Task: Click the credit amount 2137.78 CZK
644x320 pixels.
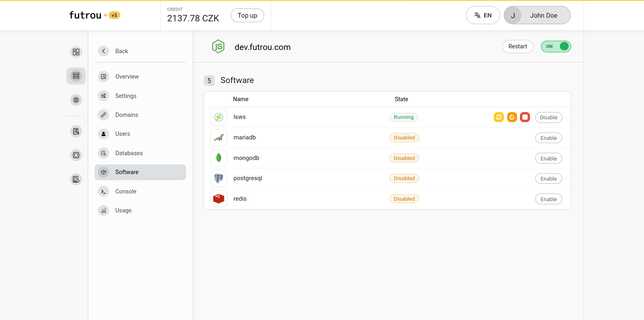Action: 193,18
